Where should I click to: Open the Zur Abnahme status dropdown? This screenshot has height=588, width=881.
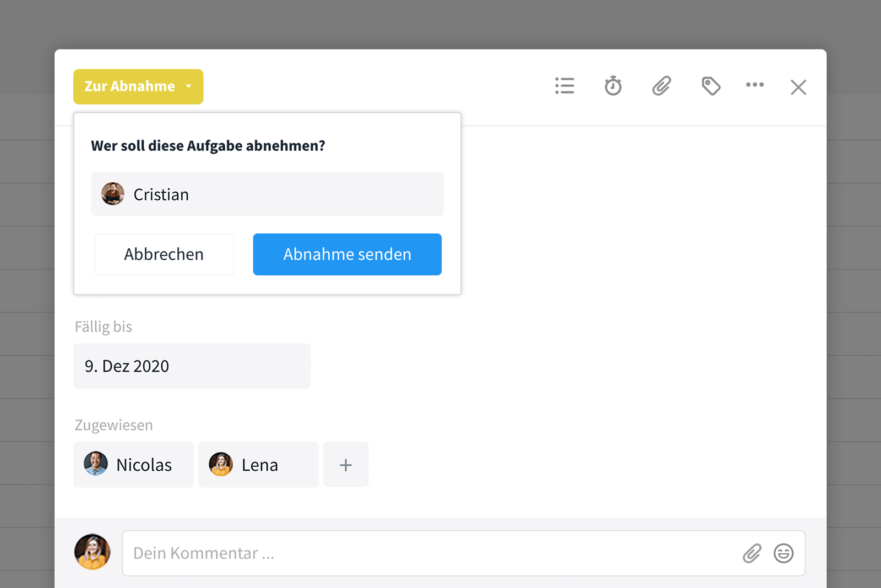pos(138,86)
